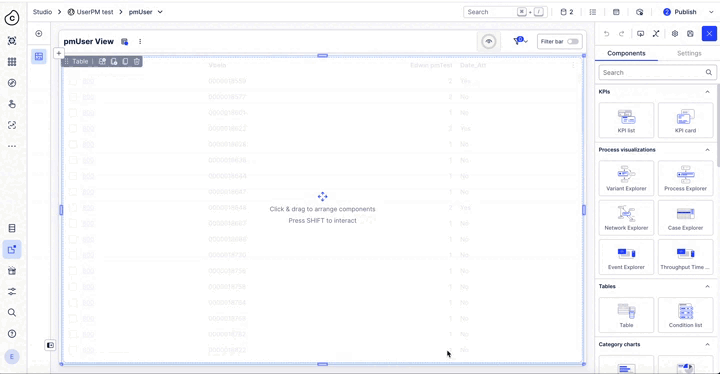This screenshot has width=720, height=374.
Task: Collapse the Process visualizations section
Action: pos(707,150)
